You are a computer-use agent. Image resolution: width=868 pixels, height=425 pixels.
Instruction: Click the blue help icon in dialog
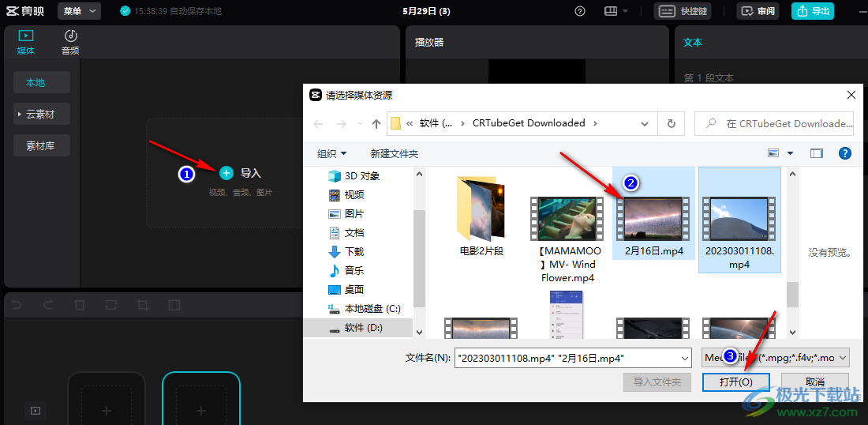click(845, 153)
